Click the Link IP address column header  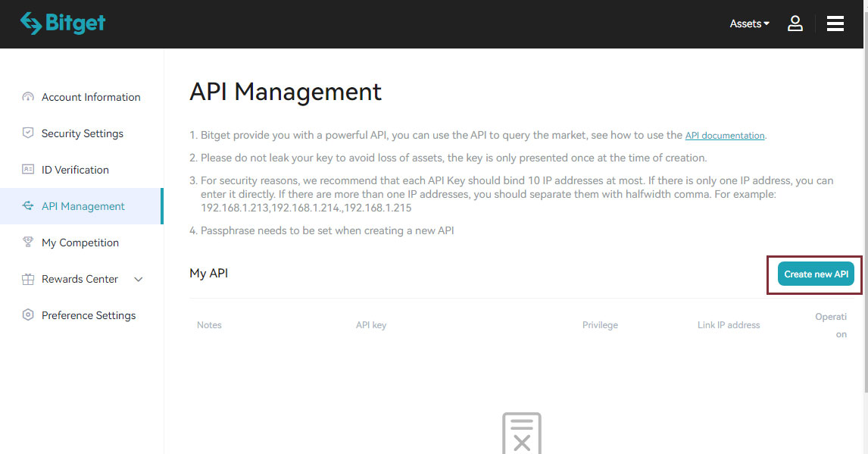coord(729,325)
